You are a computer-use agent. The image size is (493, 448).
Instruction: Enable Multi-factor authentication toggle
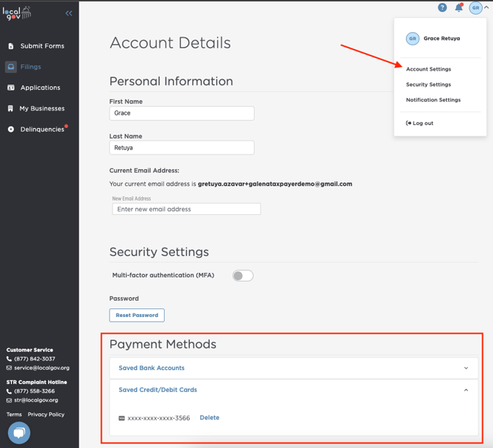(243, 276)
